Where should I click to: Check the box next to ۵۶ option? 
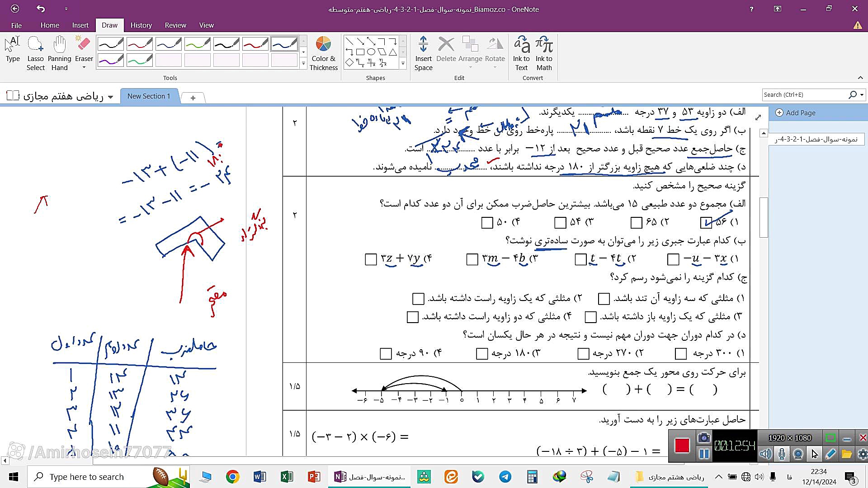coord(705,222)
